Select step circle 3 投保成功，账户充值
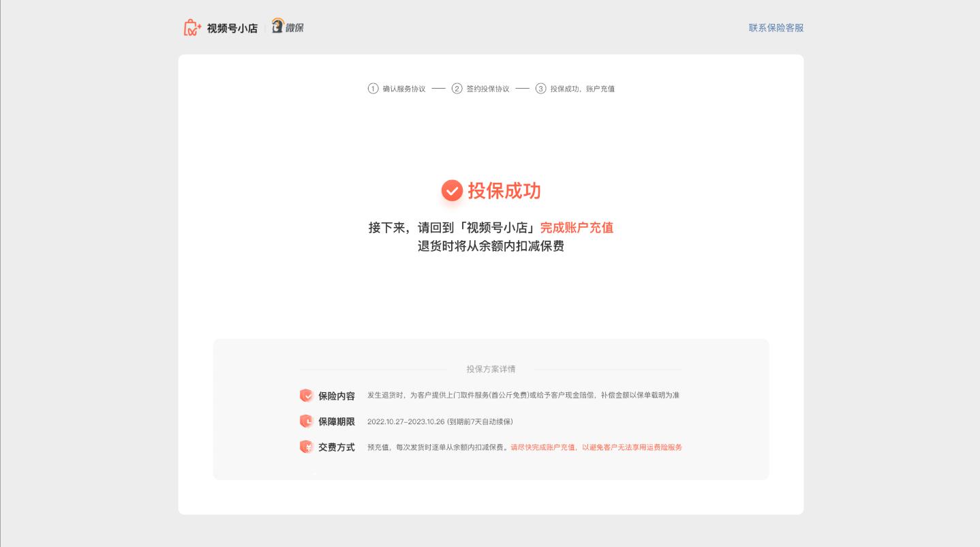This screenshot has height=547, width=980. 541,89
